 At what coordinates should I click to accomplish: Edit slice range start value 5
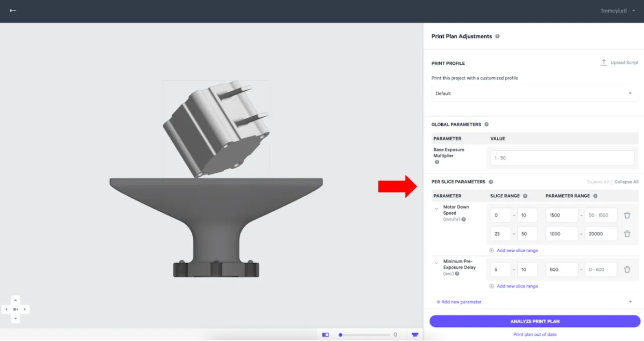pos(500,269)
